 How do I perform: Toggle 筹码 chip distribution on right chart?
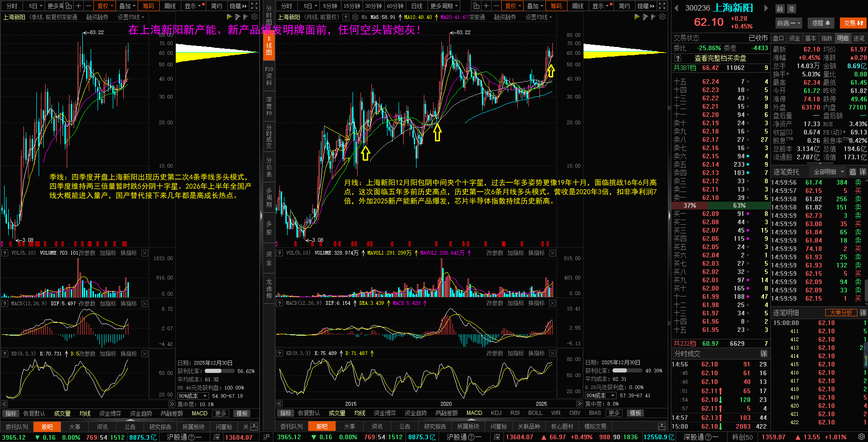pos(556,6)
